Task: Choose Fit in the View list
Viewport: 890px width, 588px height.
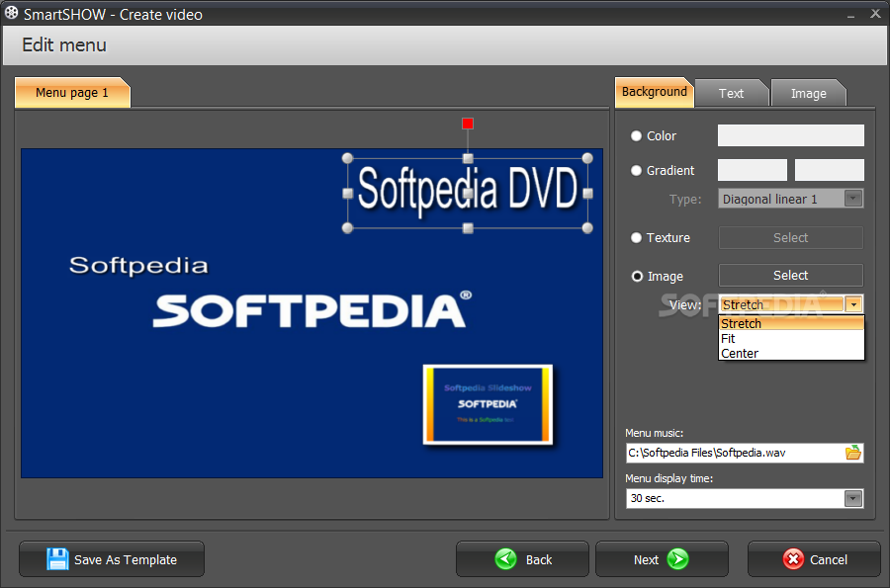Action: 791,339
